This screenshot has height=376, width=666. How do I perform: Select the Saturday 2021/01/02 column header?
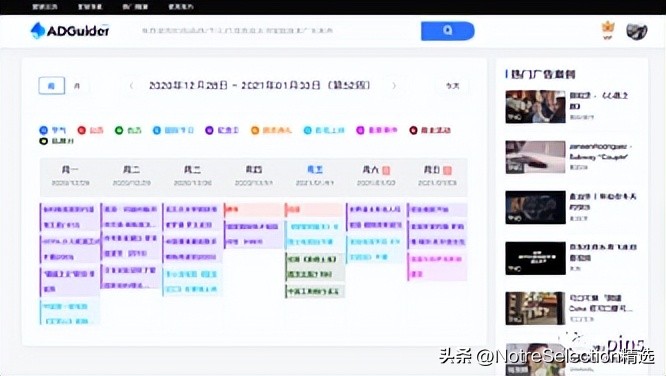[x=376, y=176]
